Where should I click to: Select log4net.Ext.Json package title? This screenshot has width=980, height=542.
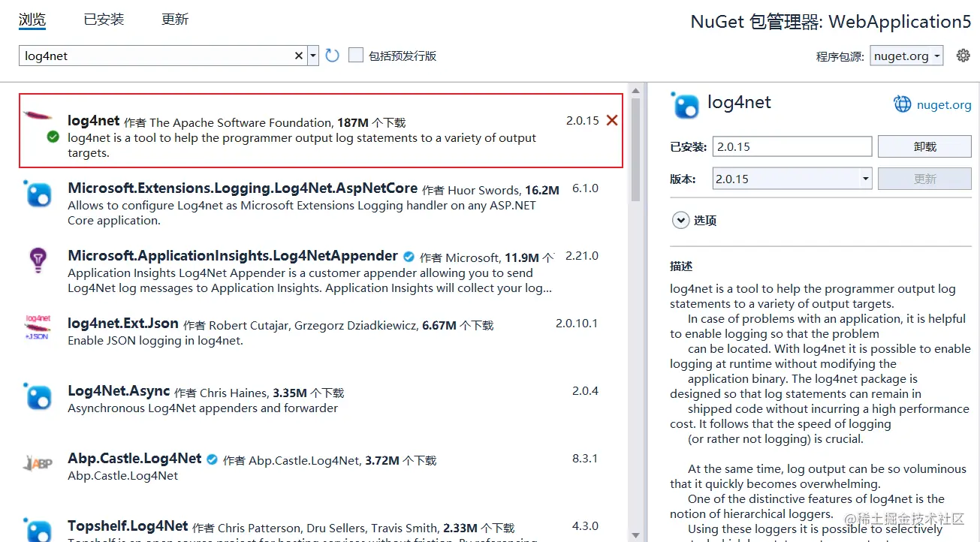(123, 324)
